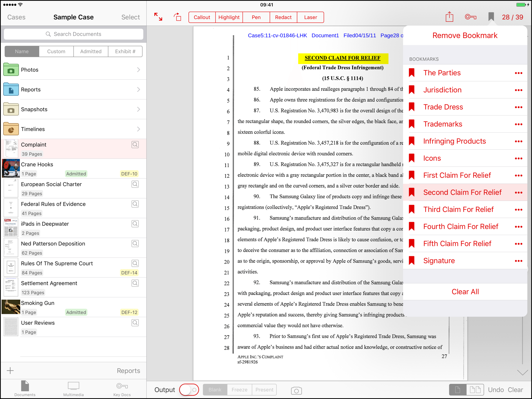Screen dimensions: 532x399
Task: Select the Callout annotation tool
Action: 202,17
